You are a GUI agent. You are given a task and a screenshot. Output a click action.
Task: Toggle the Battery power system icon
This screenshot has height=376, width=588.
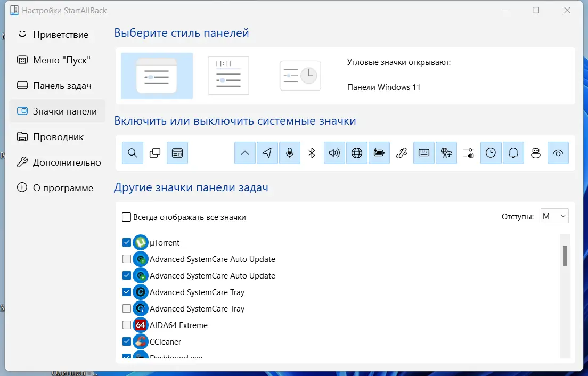tap(379, 153)
